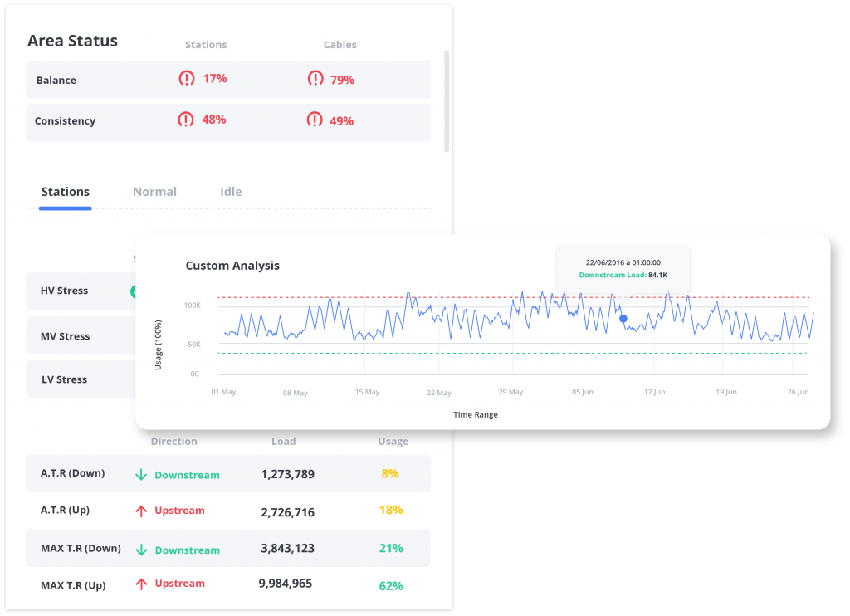Viewport: 850px width, 616px height.
Task: Click the Balance Stations warning icon
Action: point(187,79)
